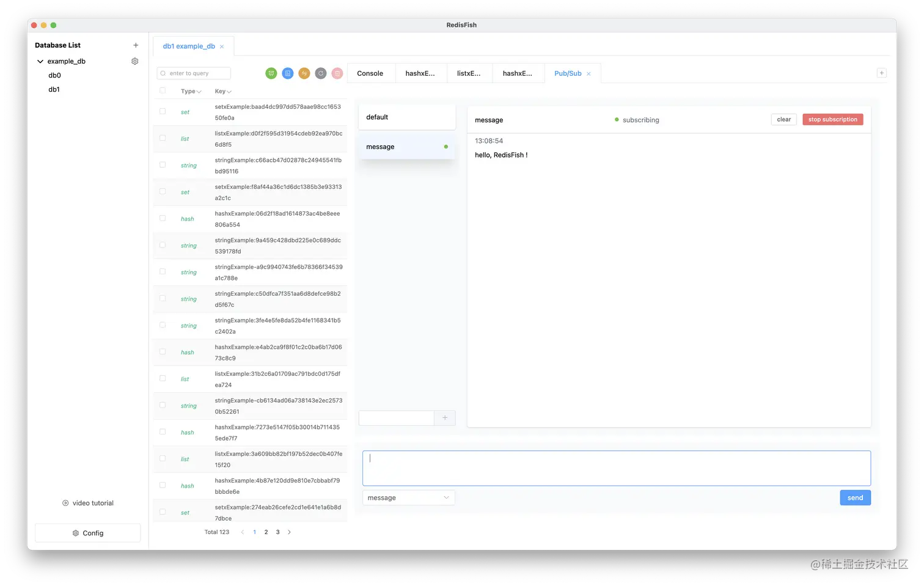The width and height of the screenshot is (924, 586).
Task: Add channel with the plus button
Action: [x=445, y=418]
